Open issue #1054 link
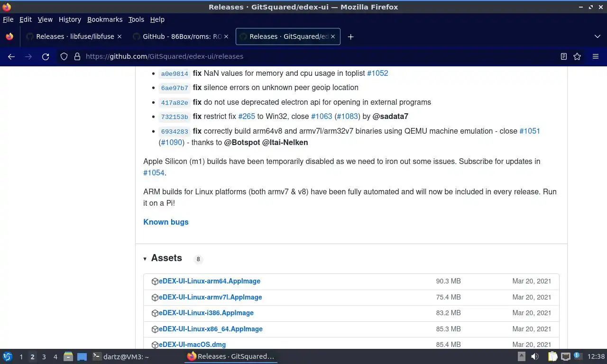The width and height of the screenshot is (607, 364). click(154, 173)
